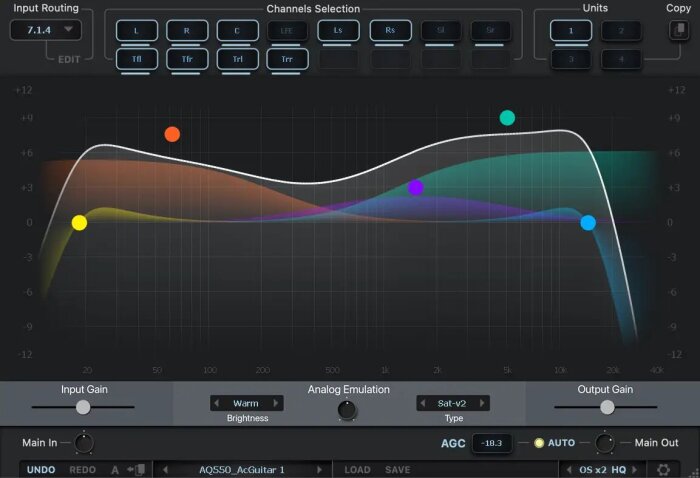The height and width of the screenshot is (478, 700).
Task: Click the UNDO button
Action: click(x=41, y=470)
